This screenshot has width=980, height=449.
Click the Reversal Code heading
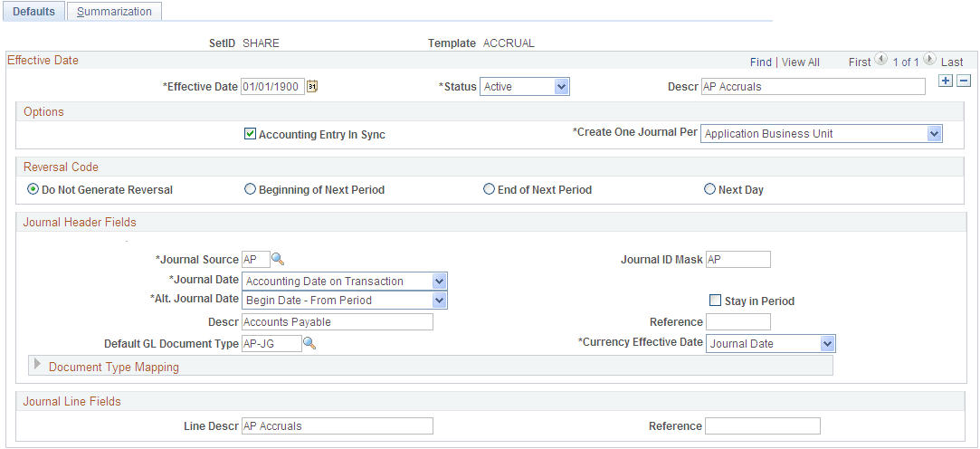click(x=61, y=167)
